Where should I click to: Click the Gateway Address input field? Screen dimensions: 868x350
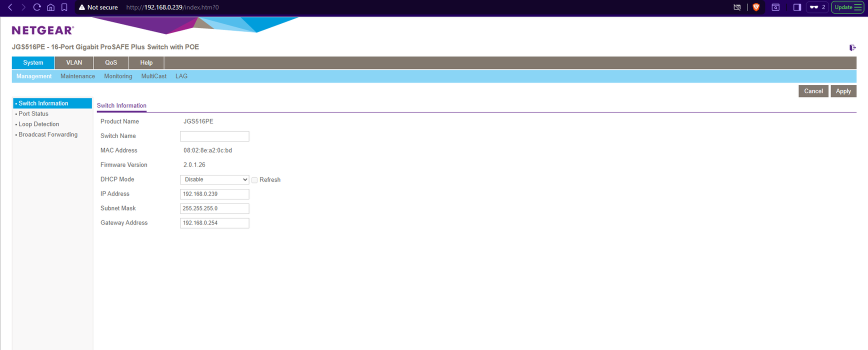pos(214,223)
